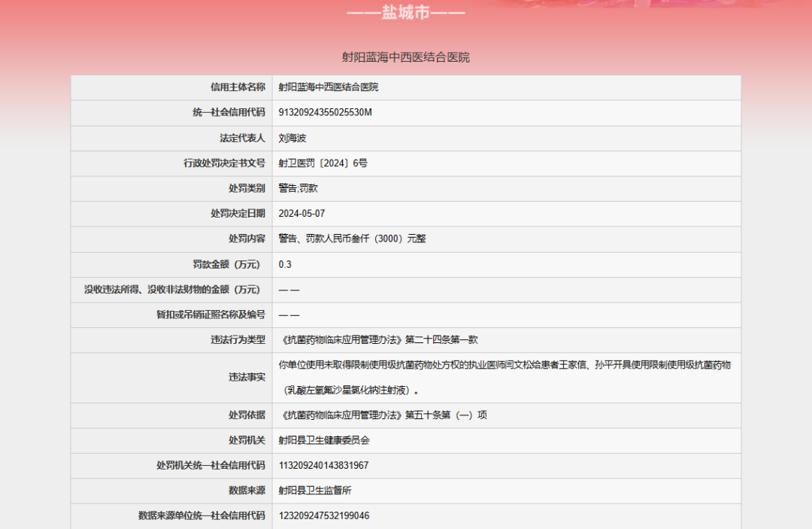Select the fine amount 0.3
812x529 pixels.
285,264
